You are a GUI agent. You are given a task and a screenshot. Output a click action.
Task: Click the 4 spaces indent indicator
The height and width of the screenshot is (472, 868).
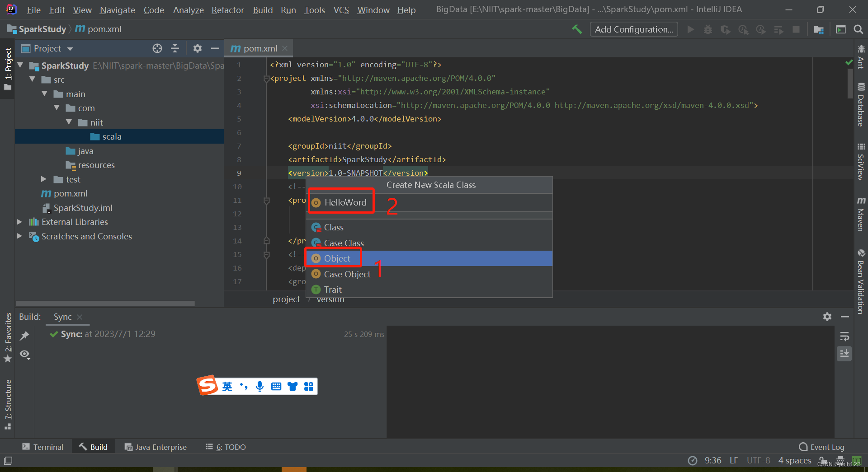(x=795, y=460)
